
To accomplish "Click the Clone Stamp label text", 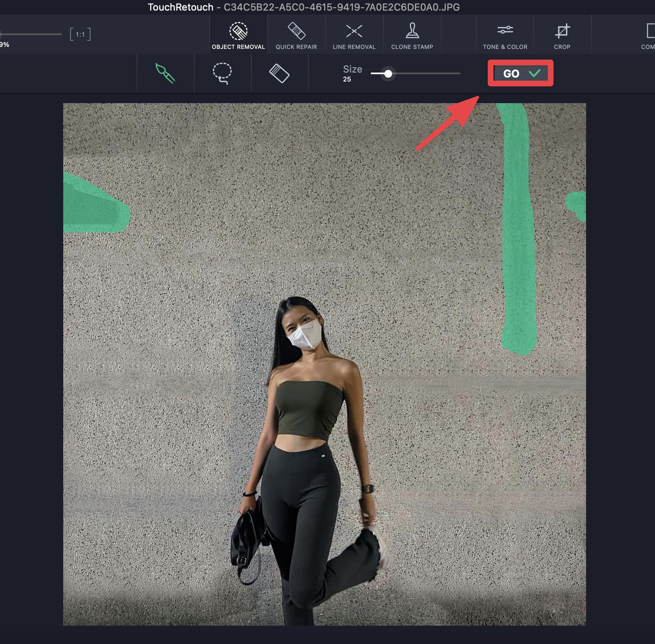I will coord(412,47).
